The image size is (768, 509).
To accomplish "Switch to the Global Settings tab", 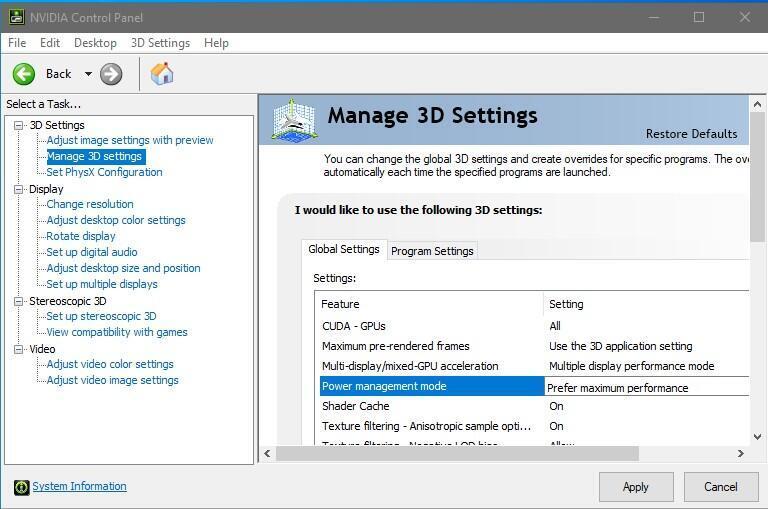I will coord(344,249).
